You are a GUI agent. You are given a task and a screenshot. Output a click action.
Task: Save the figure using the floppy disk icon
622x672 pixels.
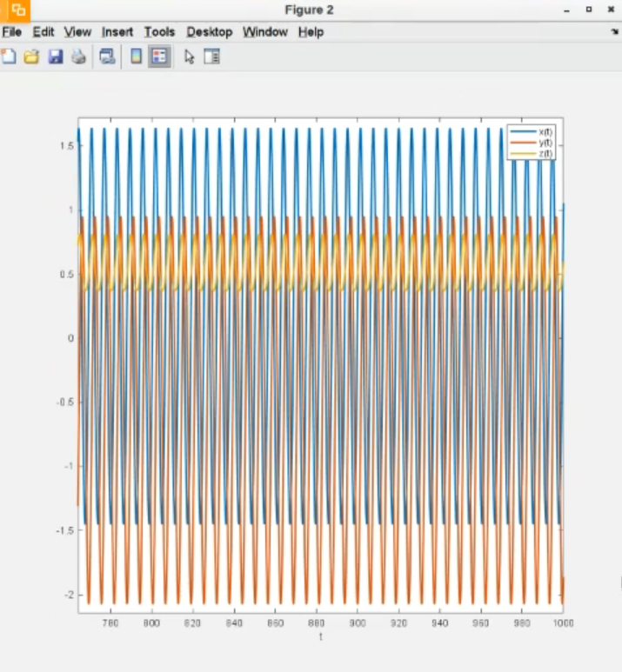point(55,57)
